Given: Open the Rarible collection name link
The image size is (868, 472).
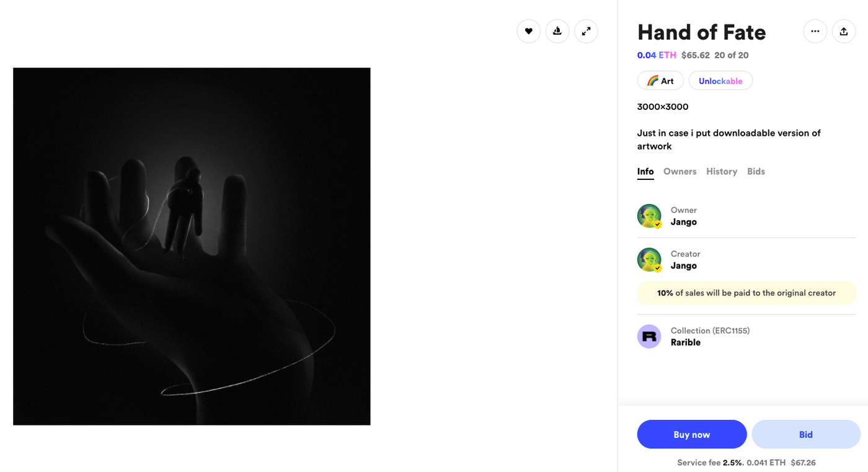Looking at the screenshot, I should click(x=686, y=342).
